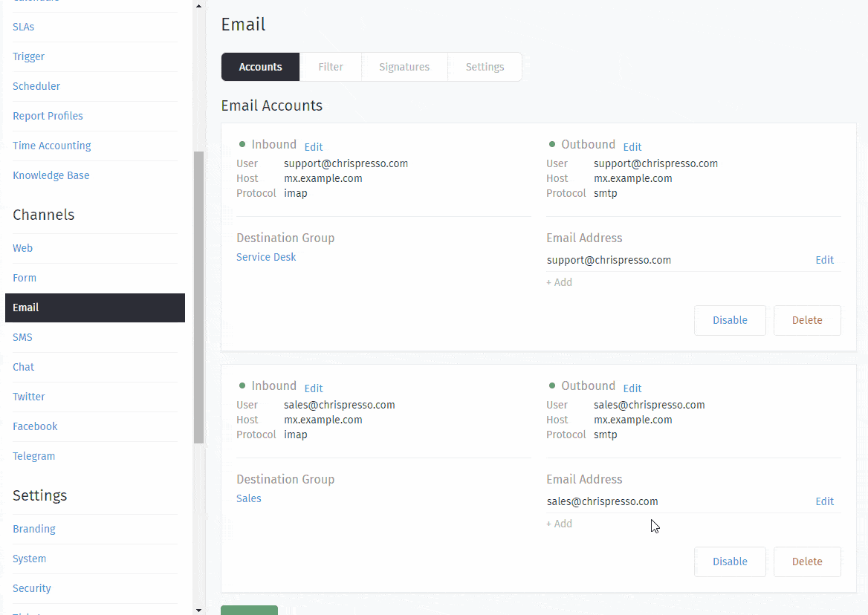
Task: Switch to the Filter tab
Action: [331, 67]
